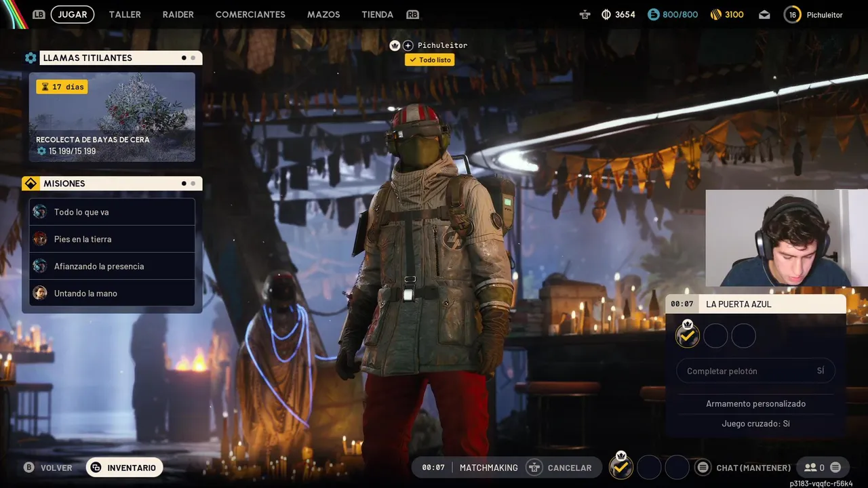Click the 800/800 balance
Screen dimensions: 868x488
coord(680,14)
